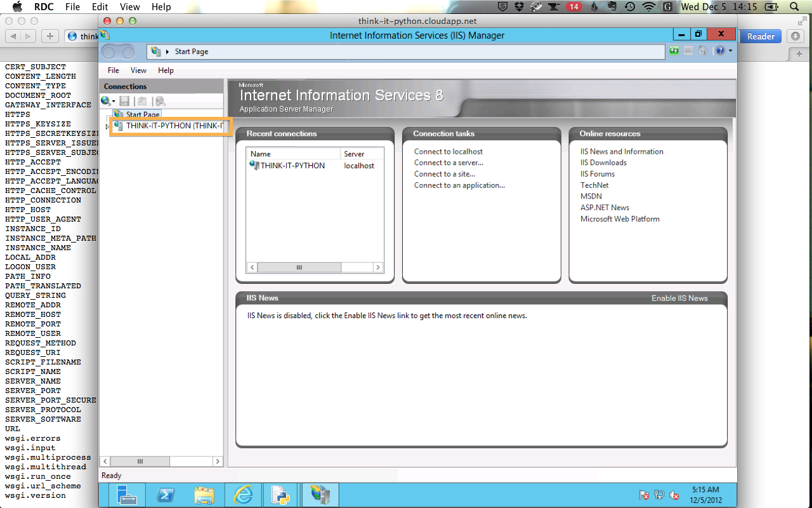The width and height of the screenshot is (812, 508).
Task: Open IIS Downloads link
Action: tap(603, 163)
